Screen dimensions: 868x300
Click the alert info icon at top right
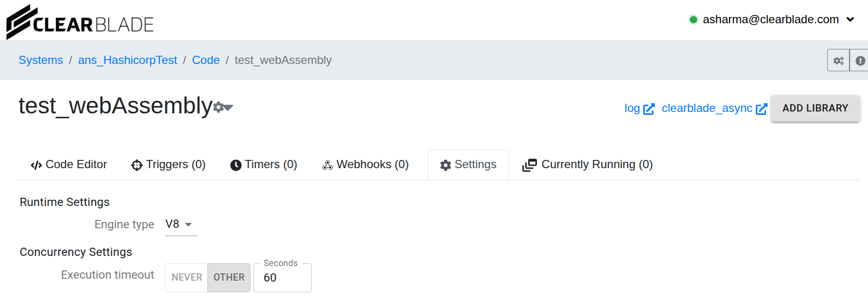click(860, 61)
